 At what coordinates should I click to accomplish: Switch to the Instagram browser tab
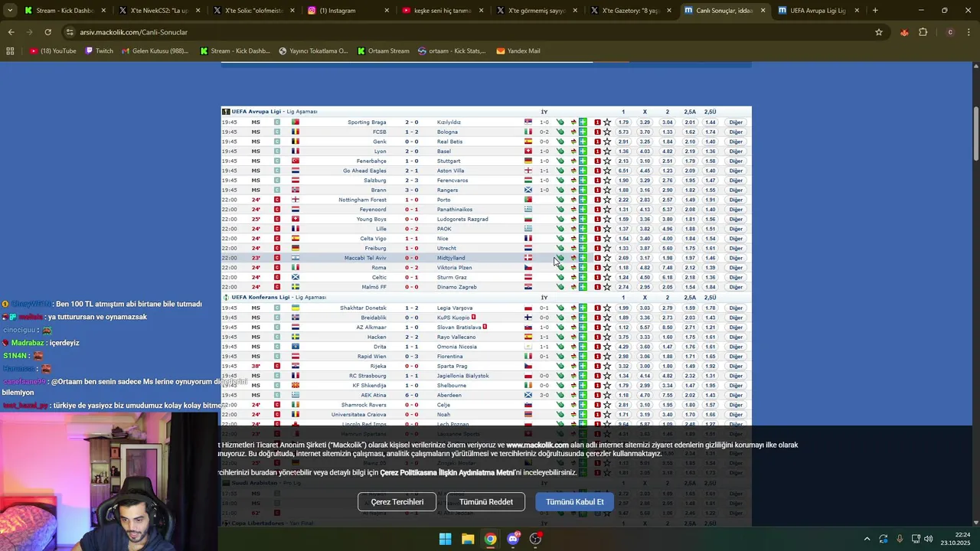(x=348, y=11)
